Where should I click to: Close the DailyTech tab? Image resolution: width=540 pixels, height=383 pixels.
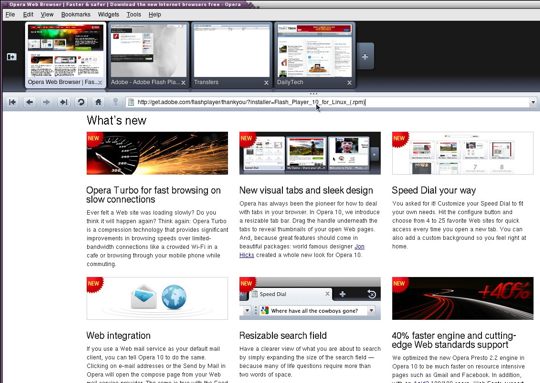pos(349,83)
